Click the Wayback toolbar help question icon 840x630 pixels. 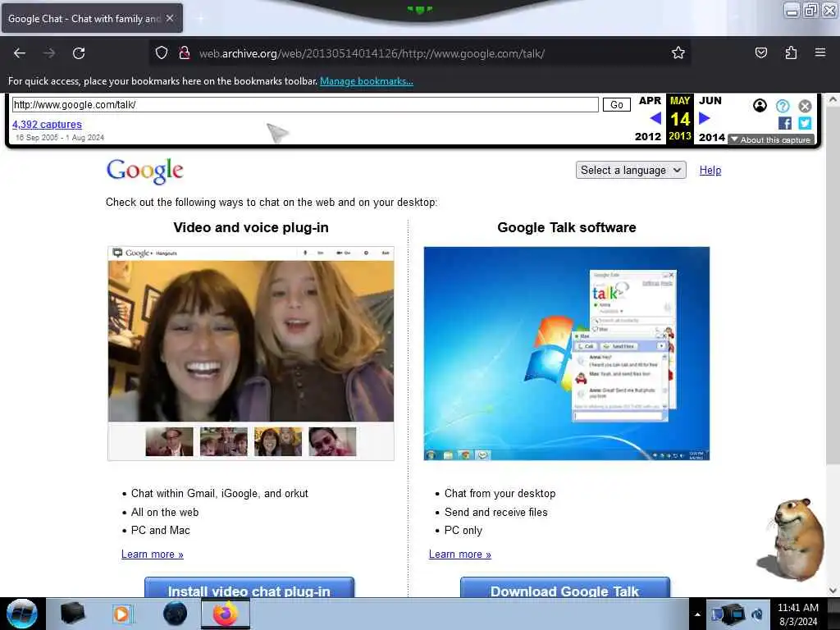pos(783,106)
